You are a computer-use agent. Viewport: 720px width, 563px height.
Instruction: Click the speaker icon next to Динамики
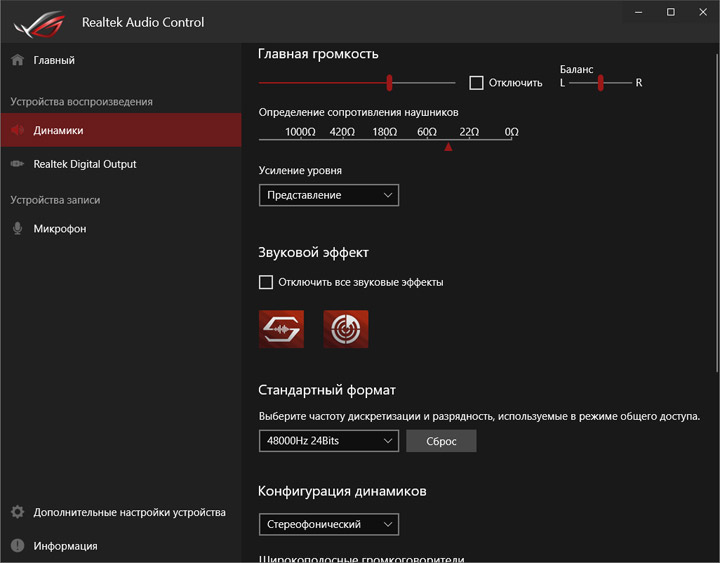[x=17, y=130]
